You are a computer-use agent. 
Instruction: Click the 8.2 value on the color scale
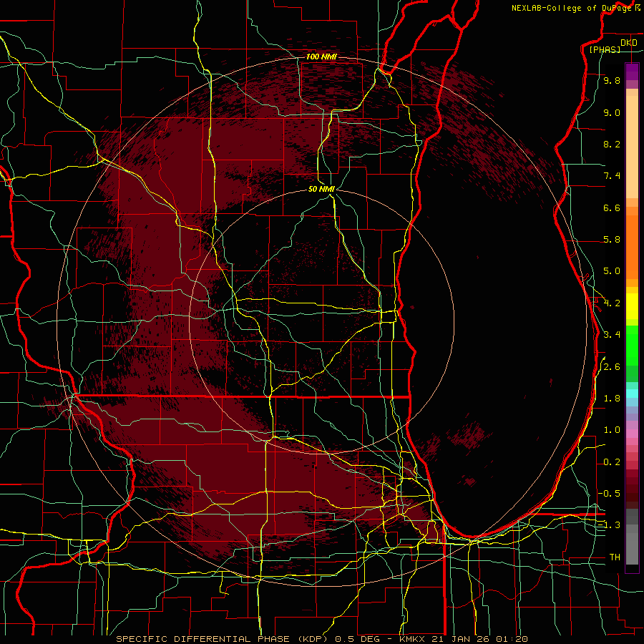pyautogui.click(x=612, y=144)
